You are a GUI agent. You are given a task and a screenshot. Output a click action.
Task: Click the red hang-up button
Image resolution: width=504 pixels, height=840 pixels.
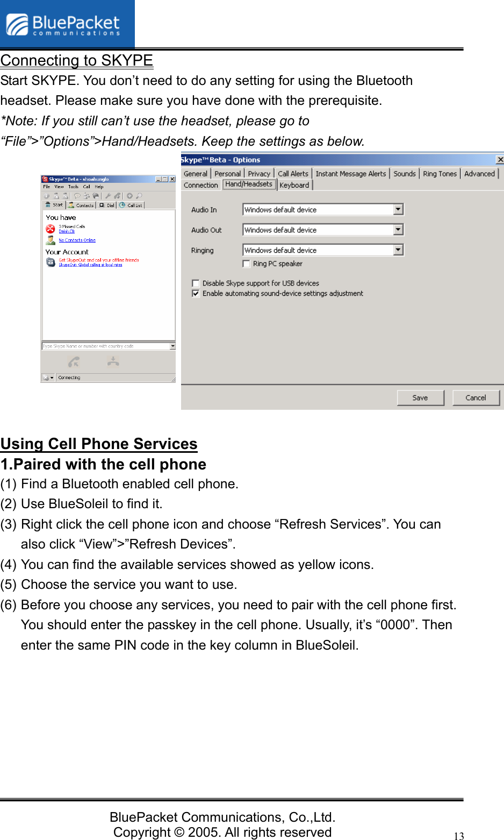point(113,361)
